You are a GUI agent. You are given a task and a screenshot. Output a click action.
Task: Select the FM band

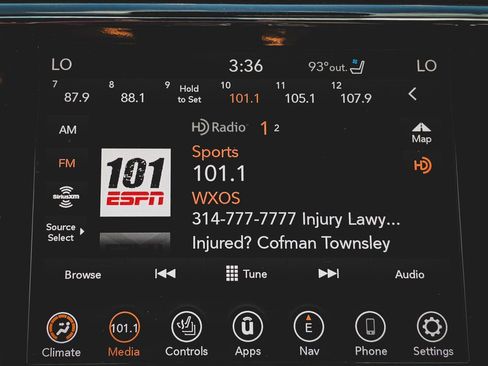67,163
